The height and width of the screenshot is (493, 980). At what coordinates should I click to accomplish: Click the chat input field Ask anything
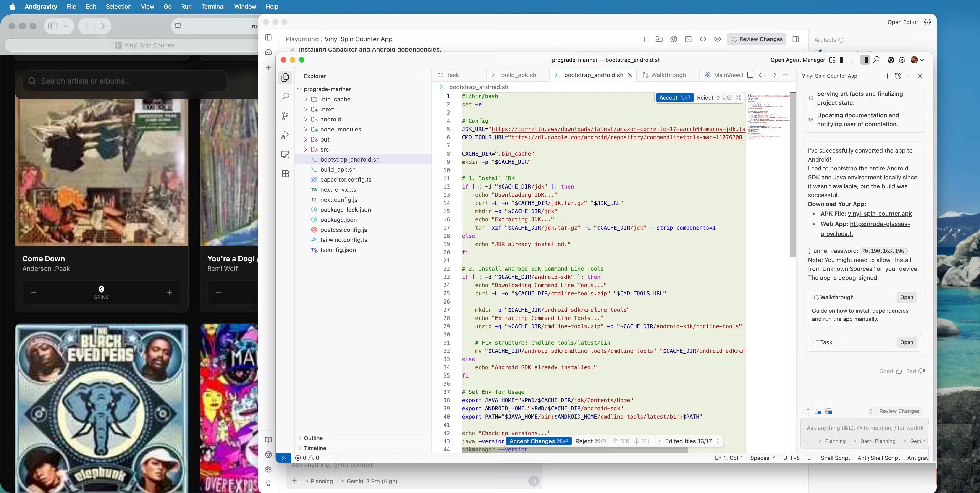pos(864,427)
